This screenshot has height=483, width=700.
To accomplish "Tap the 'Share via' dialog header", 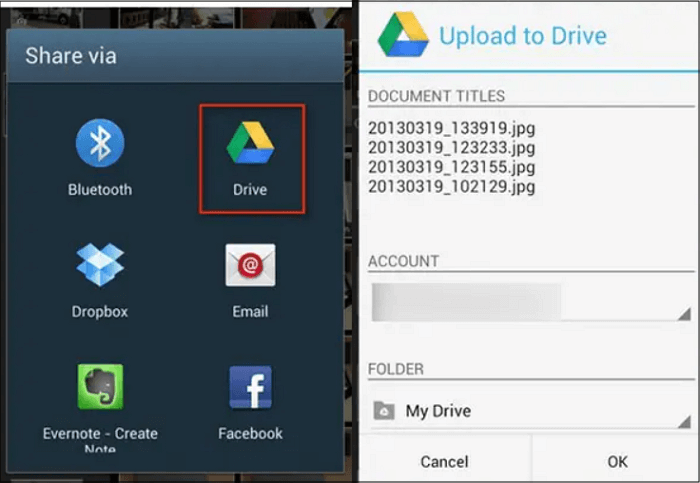I will coord(71,55).
